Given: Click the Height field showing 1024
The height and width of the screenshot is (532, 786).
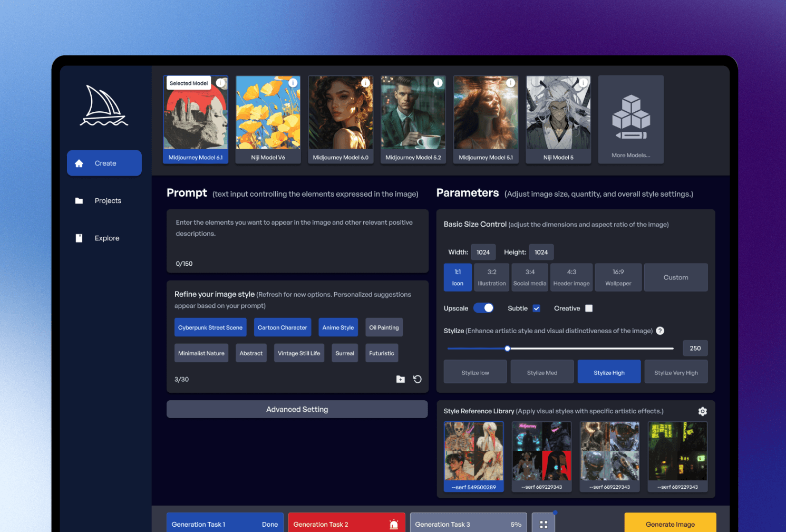Looking at the screenshot, I should point(541,252).
